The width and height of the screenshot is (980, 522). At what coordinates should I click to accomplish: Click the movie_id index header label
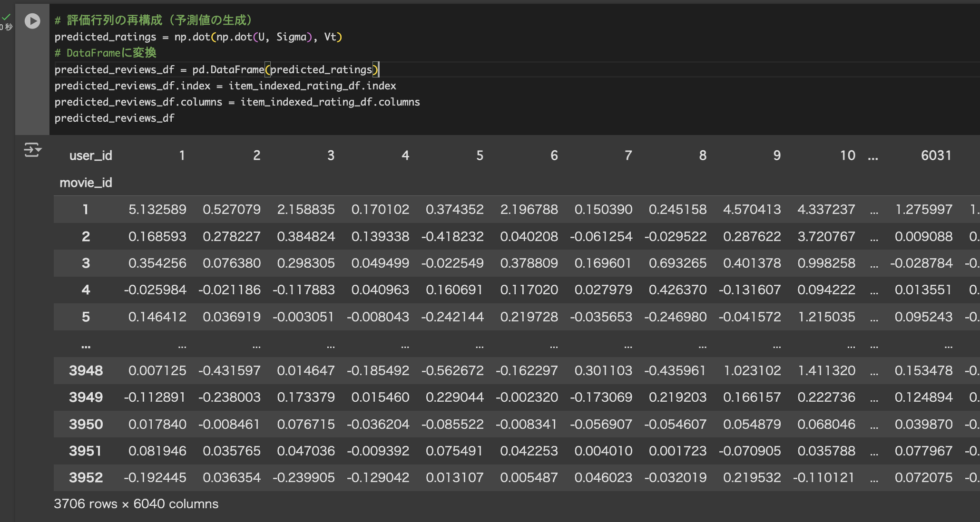coord(86,183)
